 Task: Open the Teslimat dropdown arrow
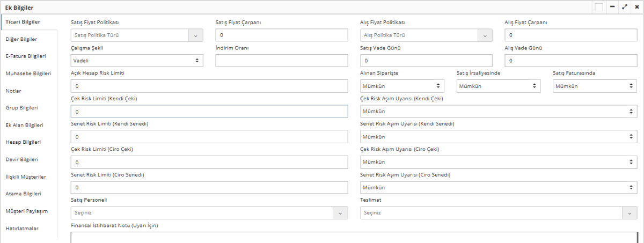click(x=630, y=213)
